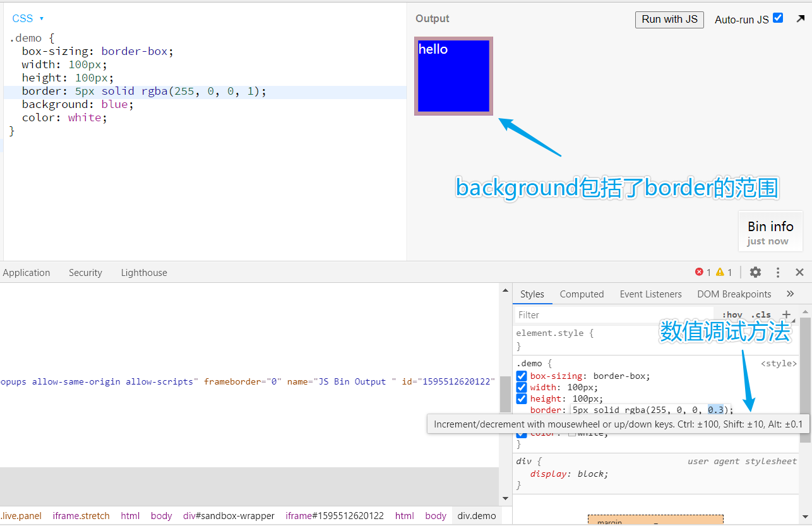Select div#sandbox-wrapper breadcrumb
812x526 pixels.
click(x=229, y=516)
